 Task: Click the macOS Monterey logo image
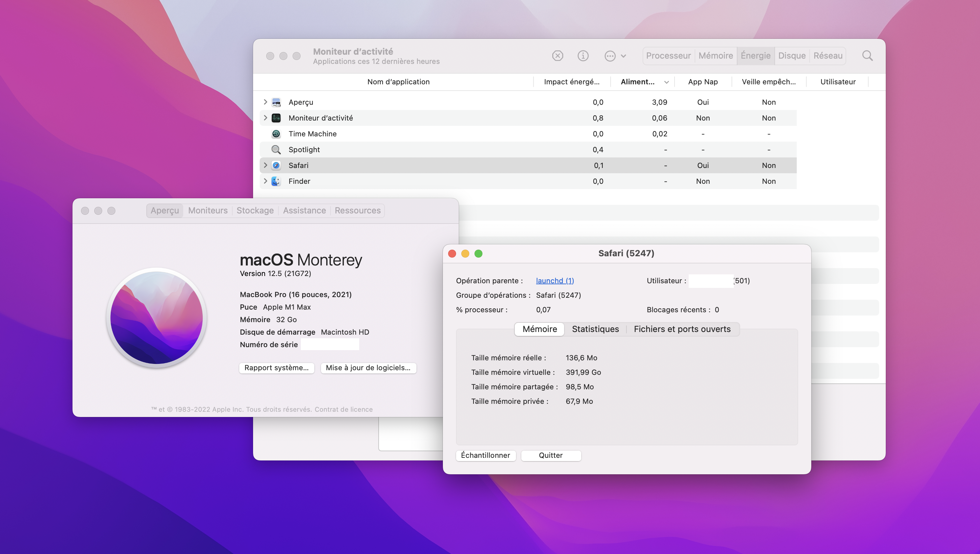coord(157,317)
